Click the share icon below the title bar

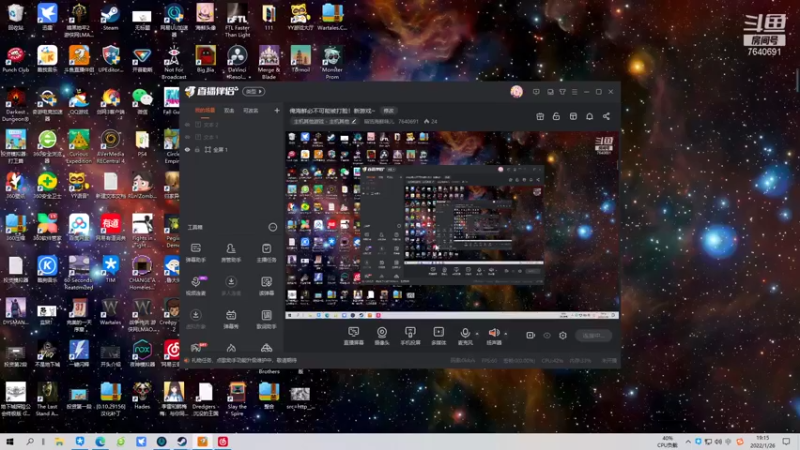coord(606,116)
